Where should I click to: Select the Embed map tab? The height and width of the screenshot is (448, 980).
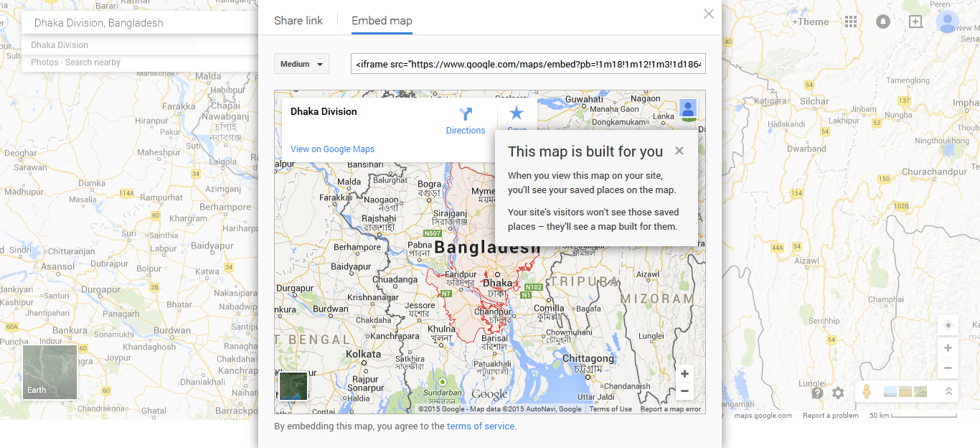[382, 20]
